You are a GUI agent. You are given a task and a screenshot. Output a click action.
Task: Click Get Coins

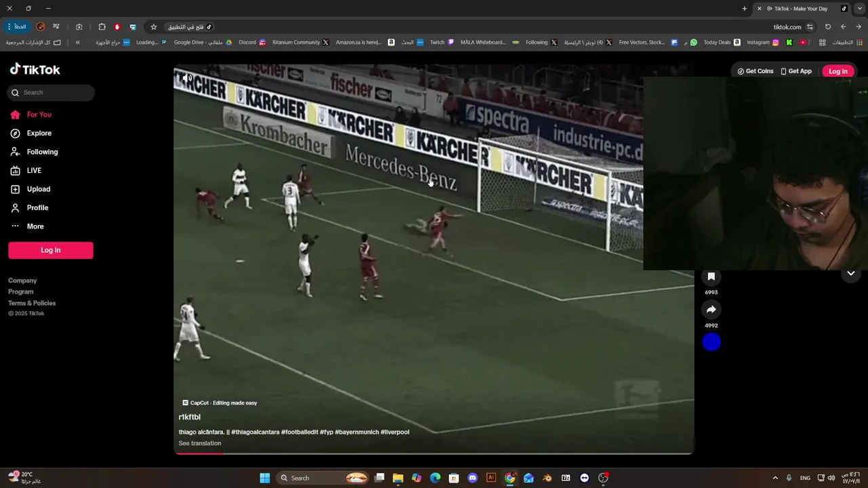point(755,71)
